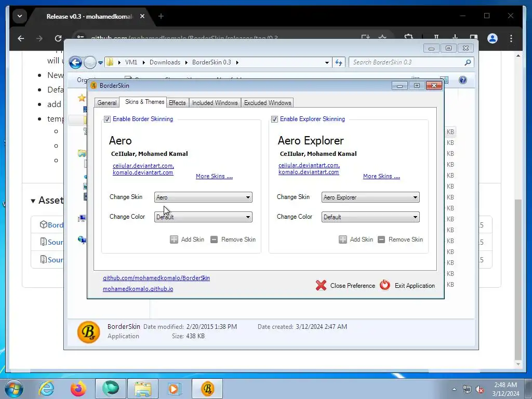Switch to the General tab in BorderSkin

pos(107,103)
